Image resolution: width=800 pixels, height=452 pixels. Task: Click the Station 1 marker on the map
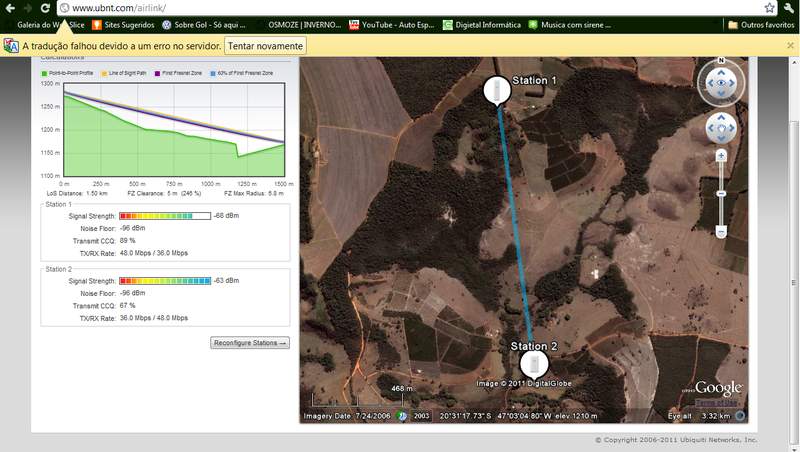pos(497,91)
